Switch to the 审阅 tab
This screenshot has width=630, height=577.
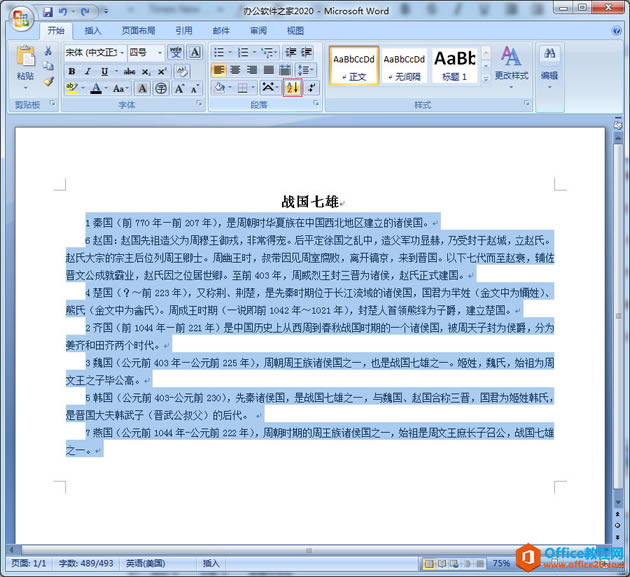click(x=258, y=31)
